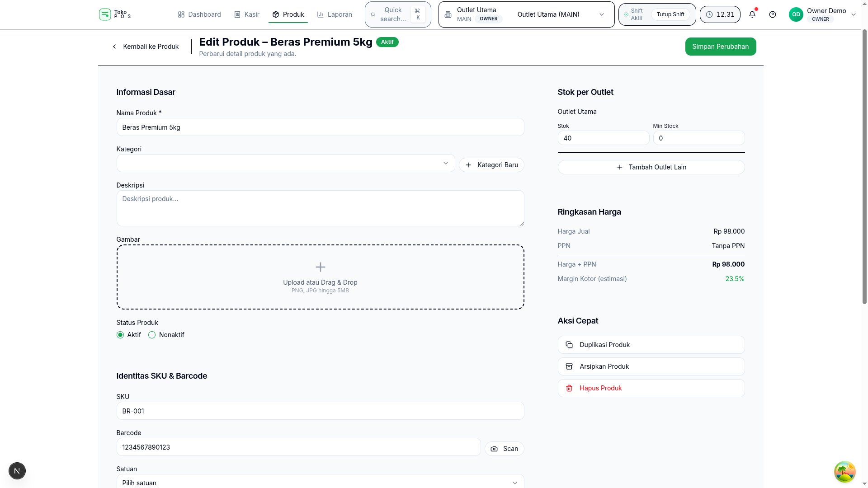Expand the Pilih satuan dropdown
Image resolution: width=868 pixels, height=488 pixels.
pyautogui.click(x=320, y=483)
